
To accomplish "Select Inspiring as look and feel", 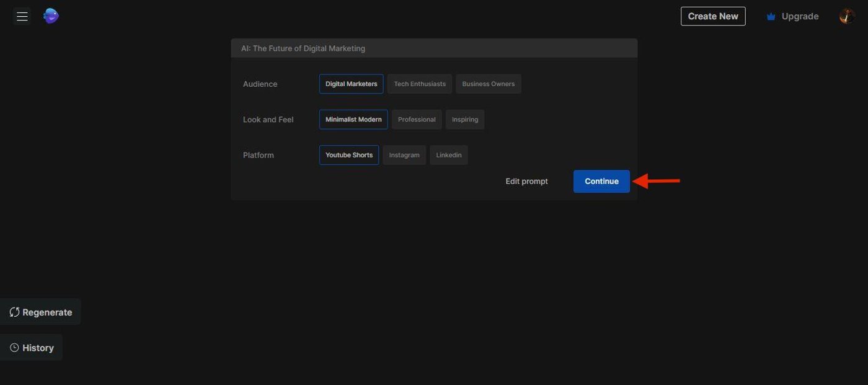I will pos(464,119).
